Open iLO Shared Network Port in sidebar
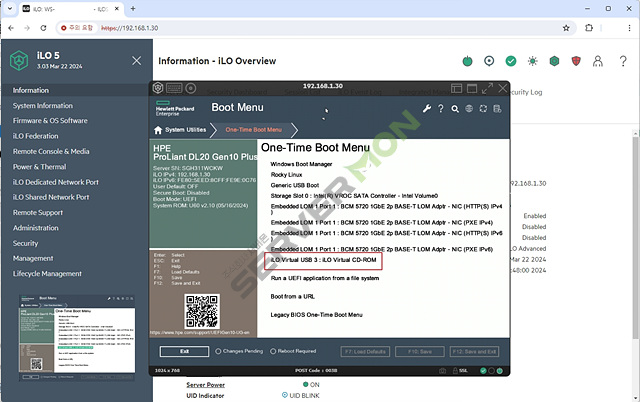Viewport: 640px width, 402px height. [x=51, y=197]
